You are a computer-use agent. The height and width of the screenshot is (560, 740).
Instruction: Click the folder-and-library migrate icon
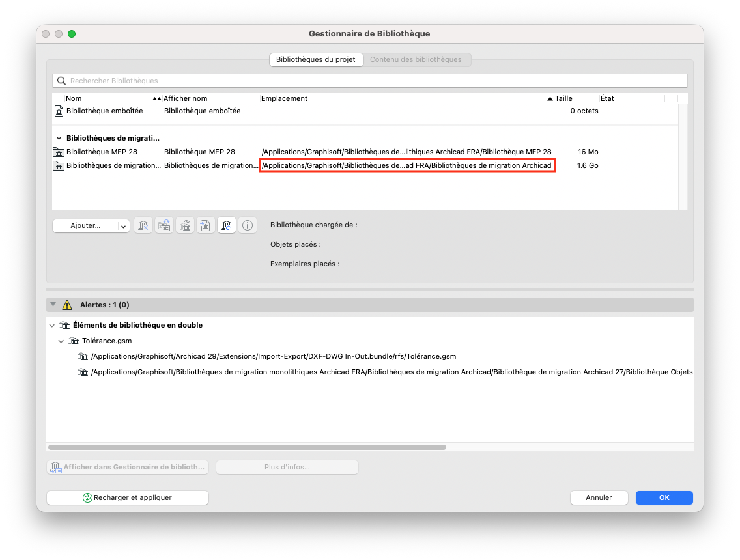[x=164, y=225]
